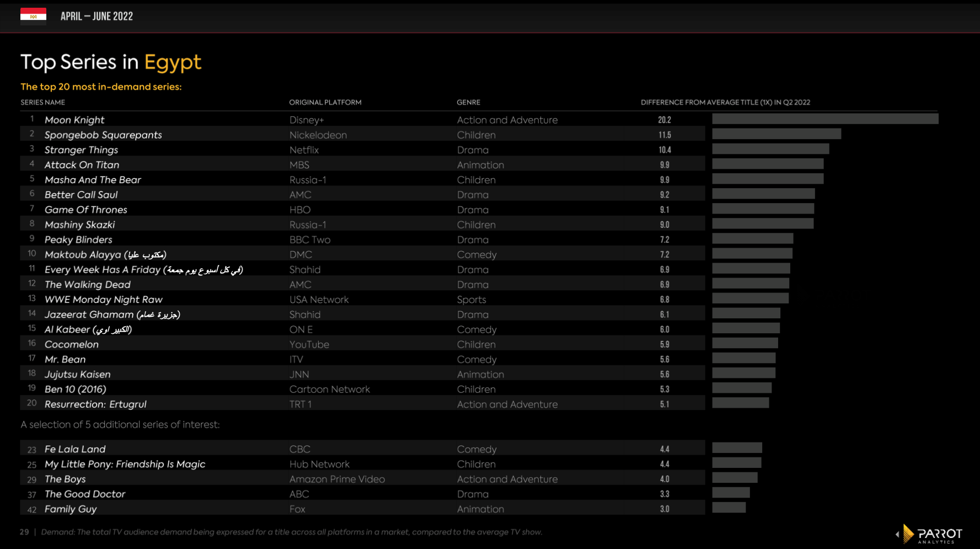Select the 'Difference from average title' column header
980x549 pixels.
pos(725,102)
